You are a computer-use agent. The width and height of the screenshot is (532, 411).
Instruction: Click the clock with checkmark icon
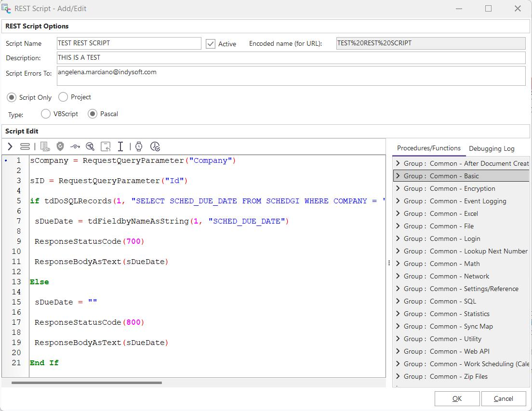[x=155, y=146]
